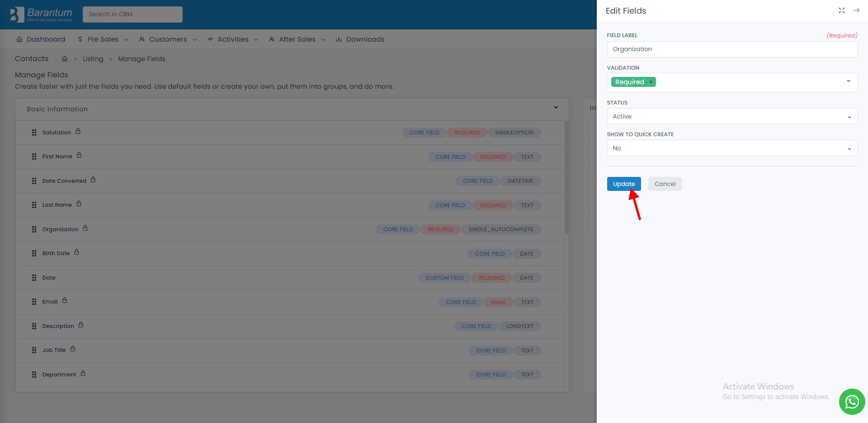Click drag handle of Description row
This screenshot has width=868, height=423.
(x=34, y=326)
